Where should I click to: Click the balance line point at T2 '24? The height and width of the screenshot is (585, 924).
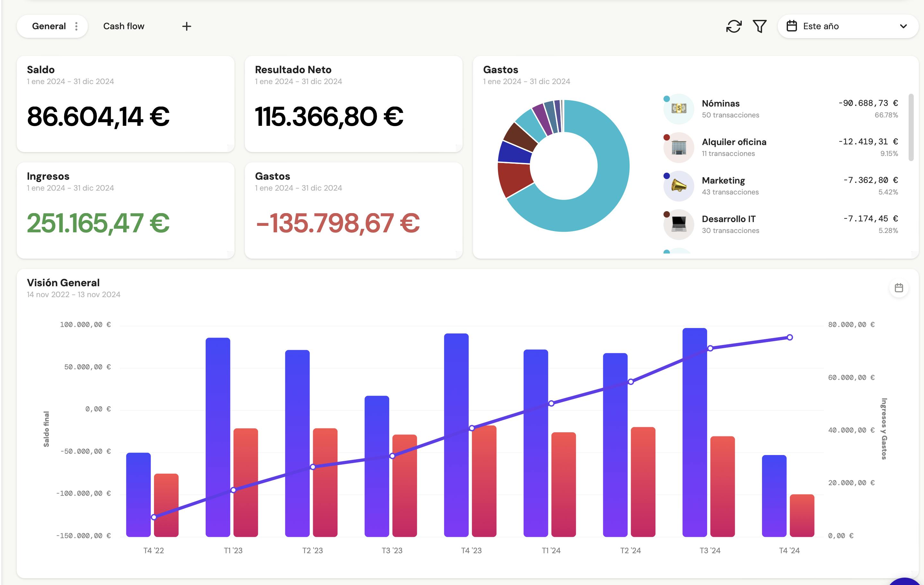pos(631,382)
